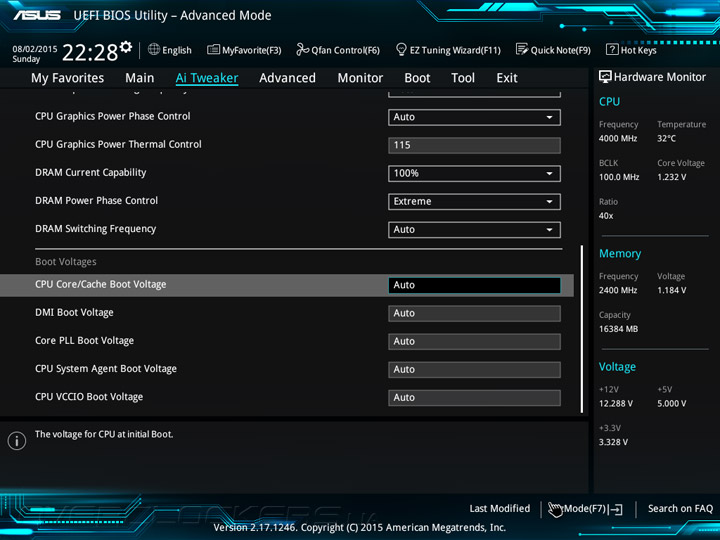The height and width of the screenshot is (540, 720).
Task: Click the Version 2.17.1246 copyright text
Action: (360, 528)
